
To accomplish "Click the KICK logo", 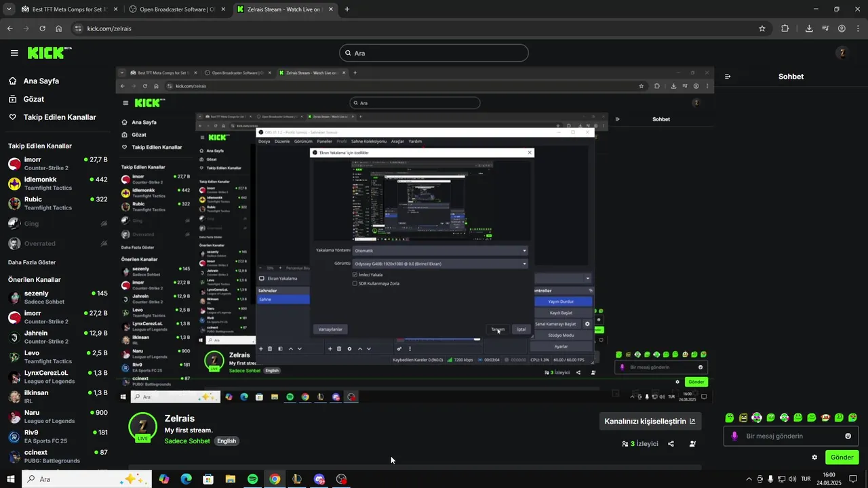I will tap(50, 53).
